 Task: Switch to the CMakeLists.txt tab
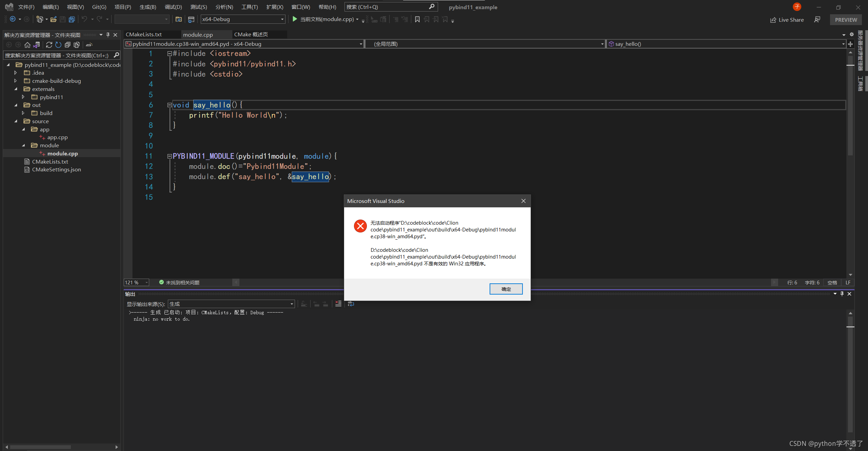click(144, 35)
